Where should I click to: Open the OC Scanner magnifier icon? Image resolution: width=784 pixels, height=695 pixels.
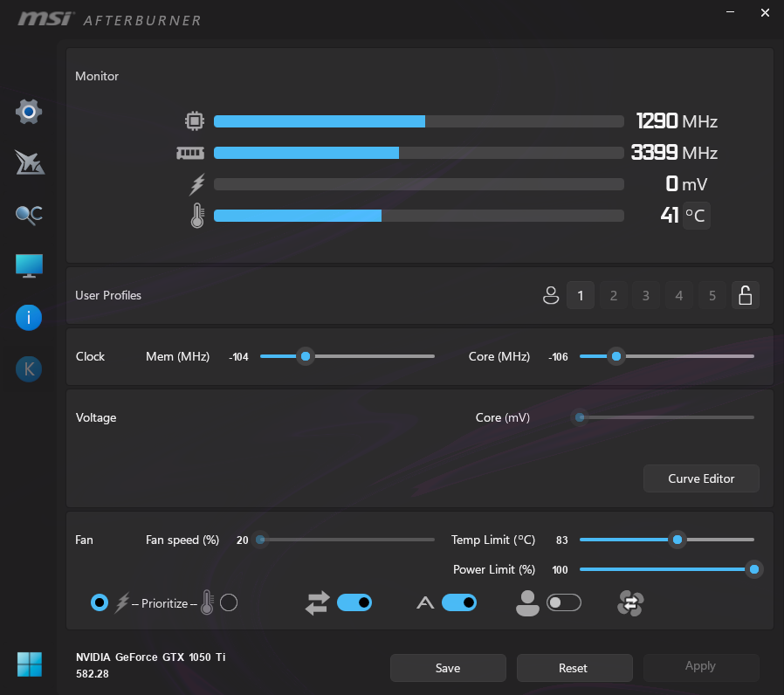[x=29, y=215]
